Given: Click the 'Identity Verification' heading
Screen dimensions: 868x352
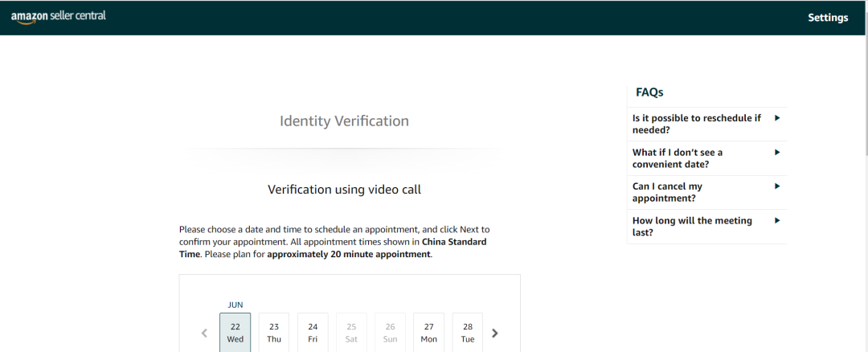Looking at the screenshot, I should pyautogui.click(x=344, y=121).
